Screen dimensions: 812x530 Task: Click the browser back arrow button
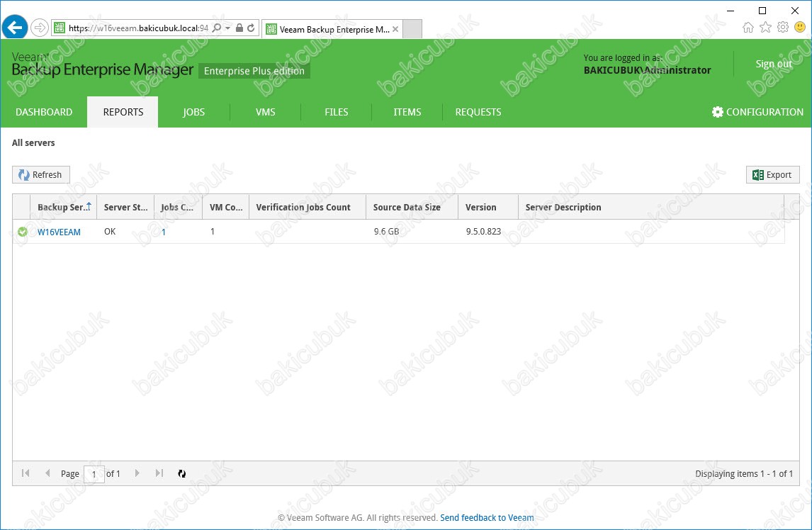pyautogui.click(x=15, y=27)
